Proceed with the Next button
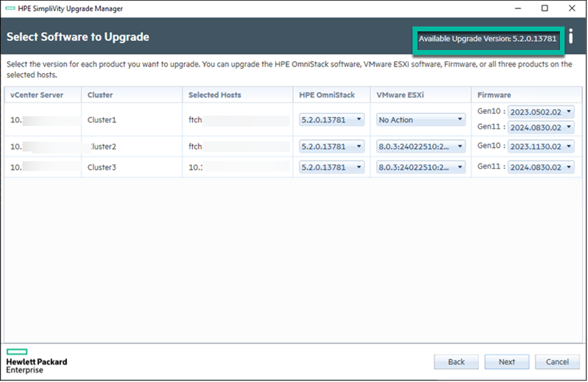 pos(507,362)
